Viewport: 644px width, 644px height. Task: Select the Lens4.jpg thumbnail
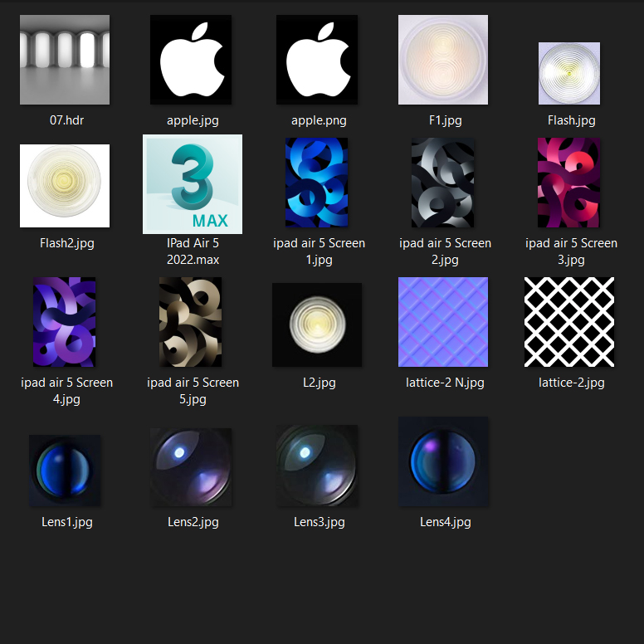coord(443,461)
